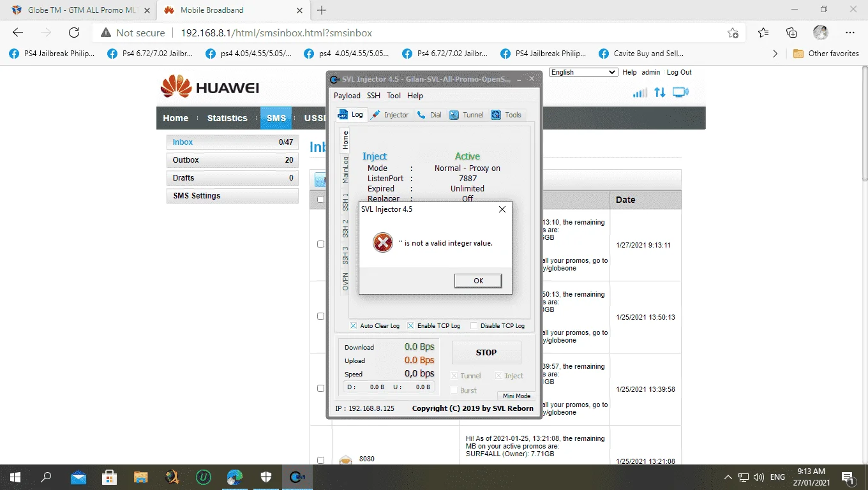The height and width of the screenshot is (490, 868).
Task: Open the Statistics page in Huawei navigation
Action: pos(227,118)
